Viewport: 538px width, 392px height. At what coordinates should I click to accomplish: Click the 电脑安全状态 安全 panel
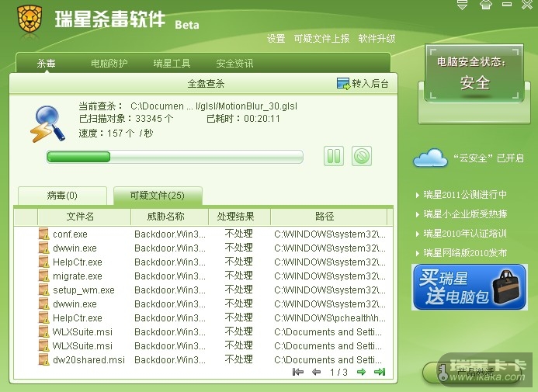point(474,73)
